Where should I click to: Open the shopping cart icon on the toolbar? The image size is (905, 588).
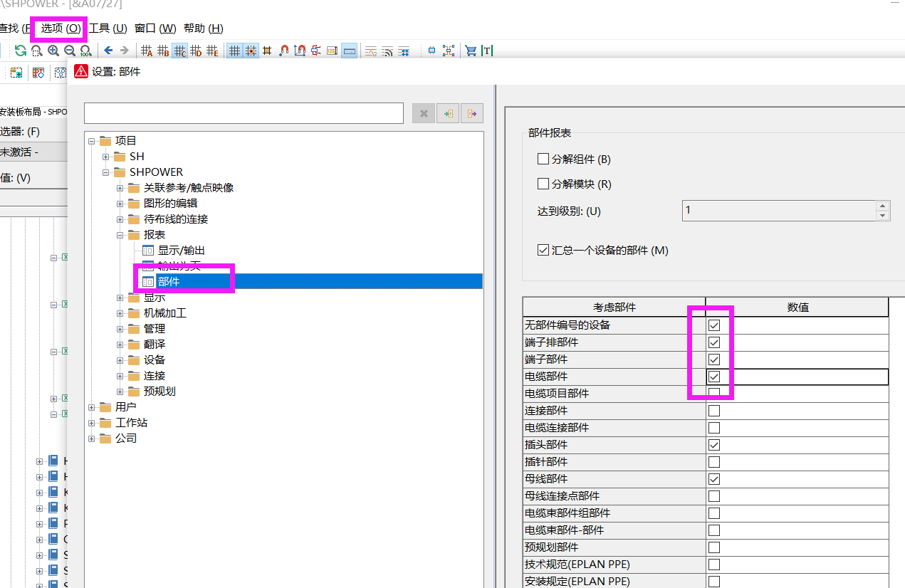(x=469, y=51)
